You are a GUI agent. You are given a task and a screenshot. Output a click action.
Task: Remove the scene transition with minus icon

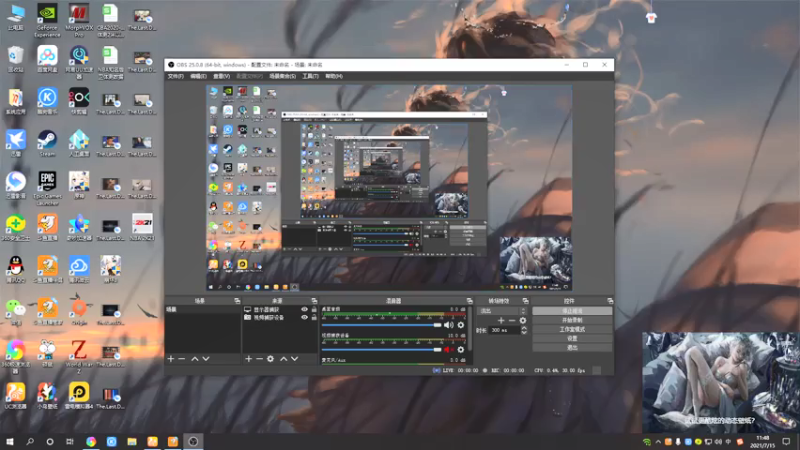[512, 320]
